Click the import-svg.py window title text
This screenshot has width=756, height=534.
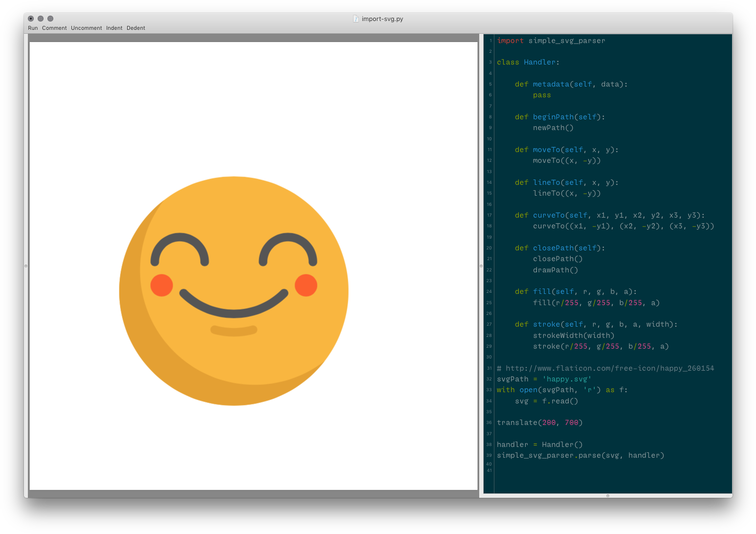[x=382, y=19]
